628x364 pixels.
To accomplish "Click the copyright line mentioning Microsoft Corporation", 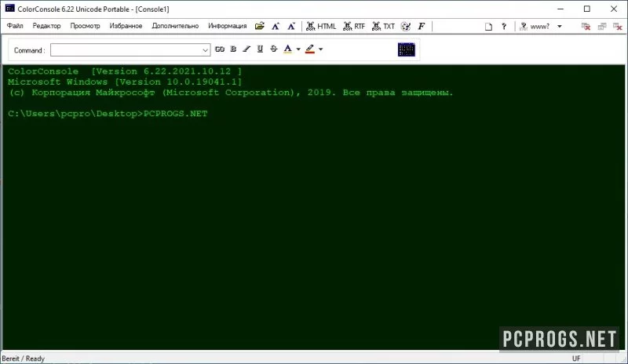I will click(231, 93).
